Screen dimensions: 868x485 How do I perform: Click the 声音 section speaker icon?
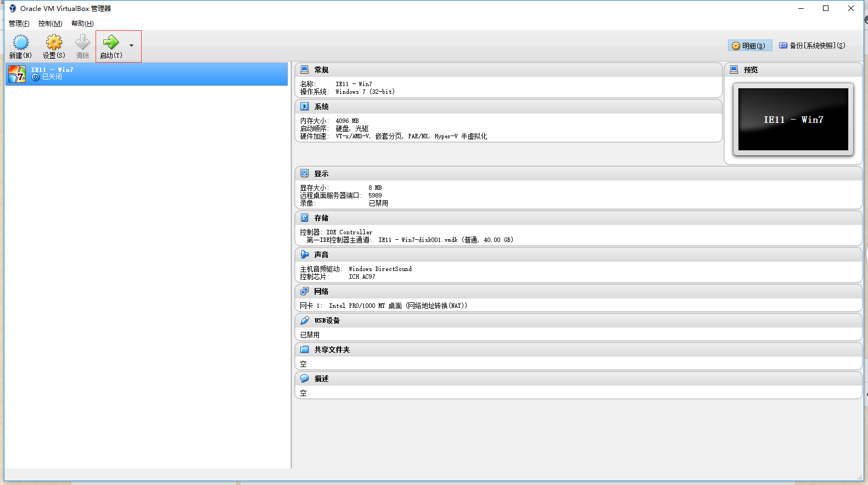[305, 255]
